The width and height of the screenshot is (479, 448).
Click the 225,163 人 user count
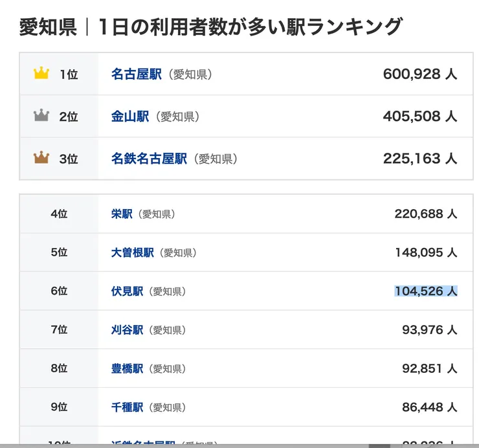click(x=420, y=159)
